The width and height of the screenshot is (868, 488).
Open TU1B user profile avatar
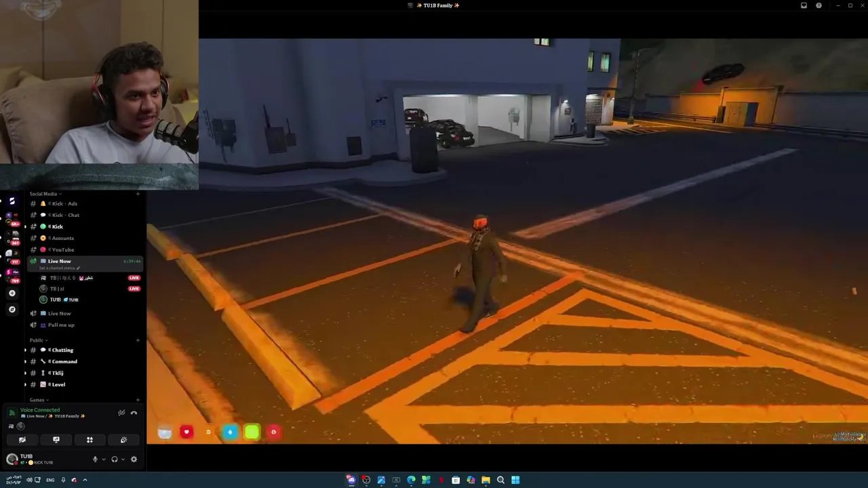12,459
